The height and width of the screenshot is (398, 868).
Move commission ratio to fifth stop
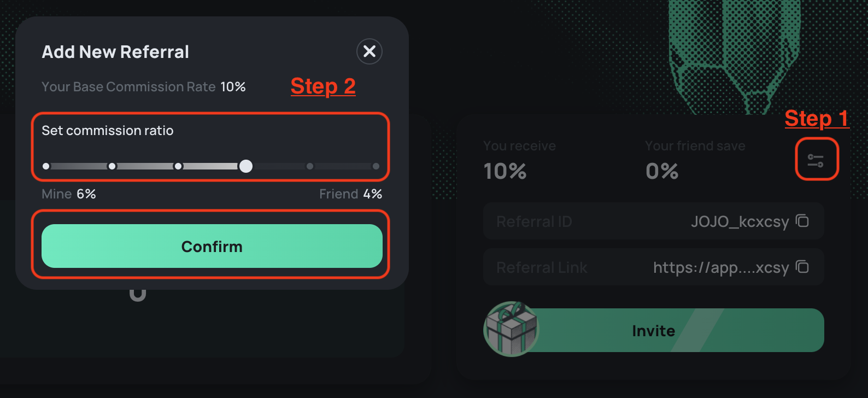point(310,166)
